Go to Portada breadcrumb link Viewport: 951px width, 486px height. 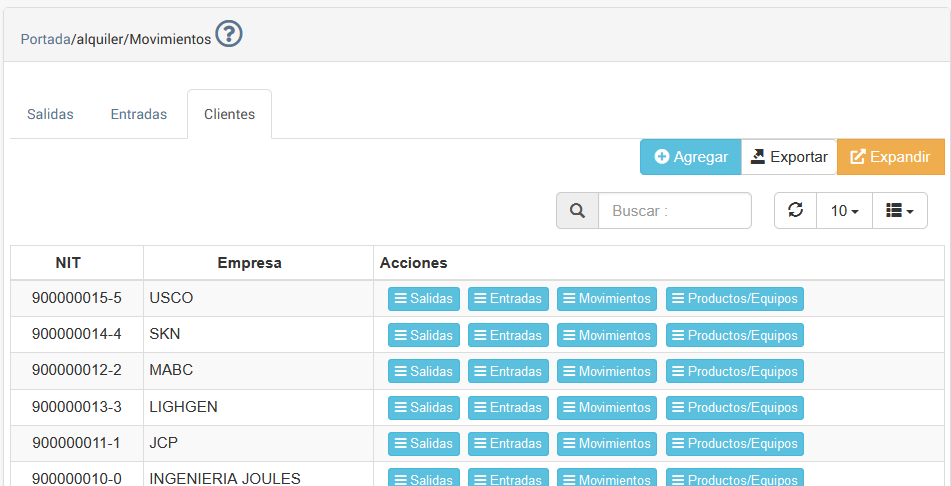[44, 39]
